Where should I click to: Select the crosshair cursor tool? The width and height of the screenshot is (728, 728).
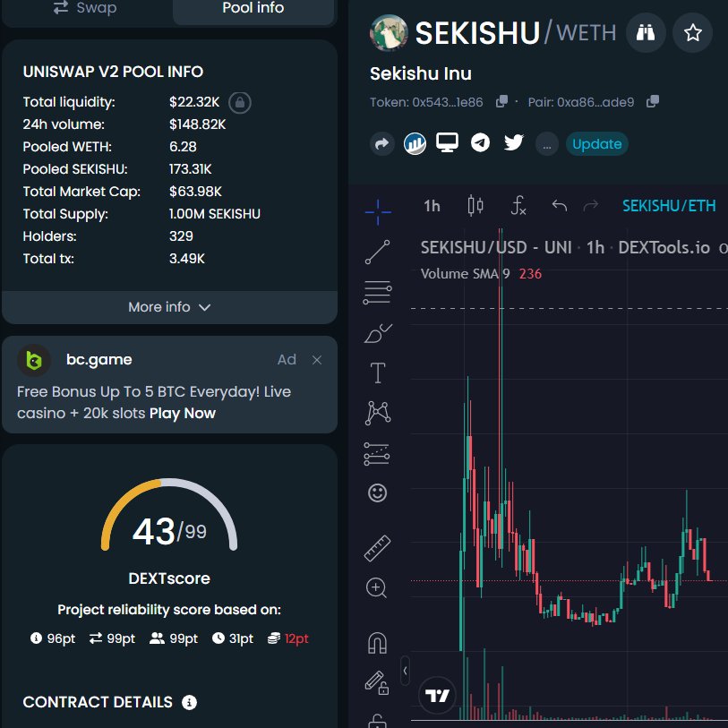coord(378,212)
